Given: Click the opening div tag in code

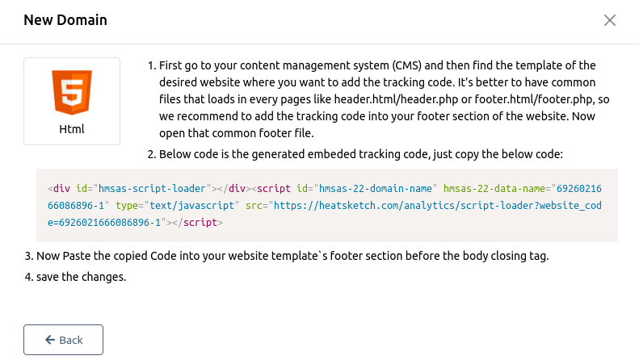Looking at the screenshot, I should tap(61, 188).
